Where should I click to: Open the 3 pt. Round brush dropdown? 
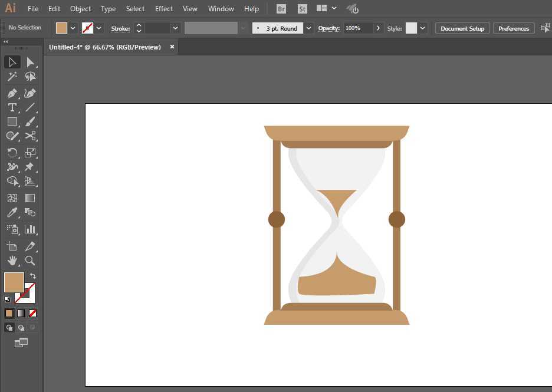[309, 28]
